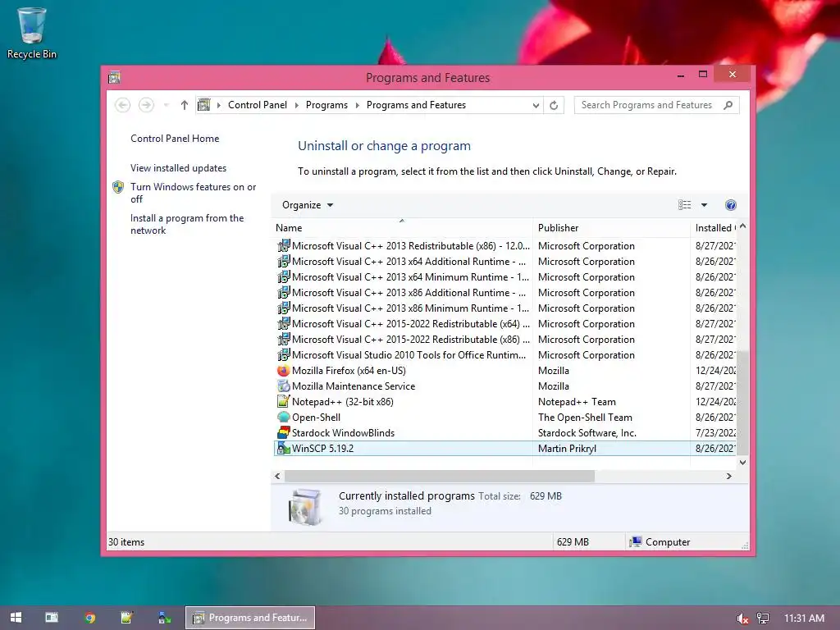The width and height of the screenshot is (840, 630).
Task: Click publisher Martin Prikryl cell
Action: [567, 449]
